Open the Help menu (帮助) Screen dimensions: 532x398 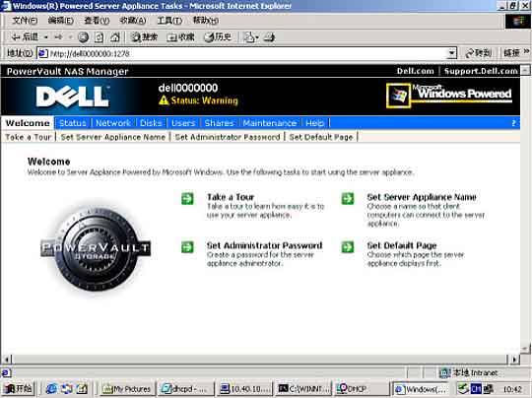pyautogui.click(x=206, y=21)
